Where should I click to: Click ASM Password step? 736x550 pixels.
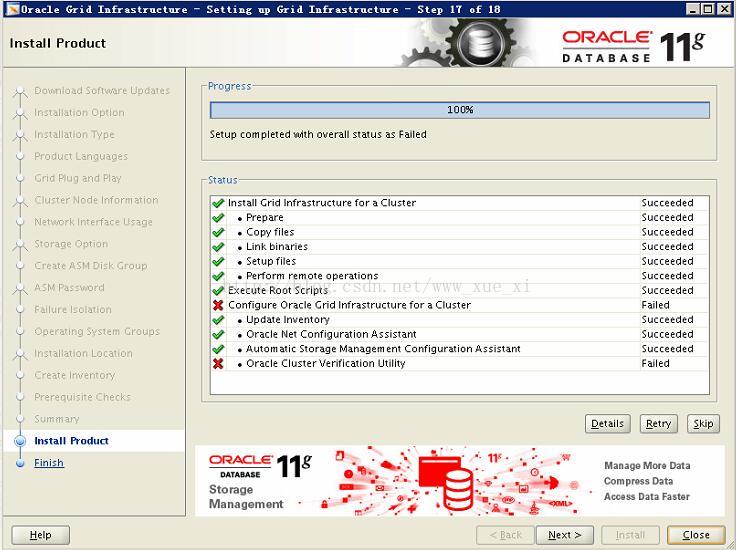point(69,288)
